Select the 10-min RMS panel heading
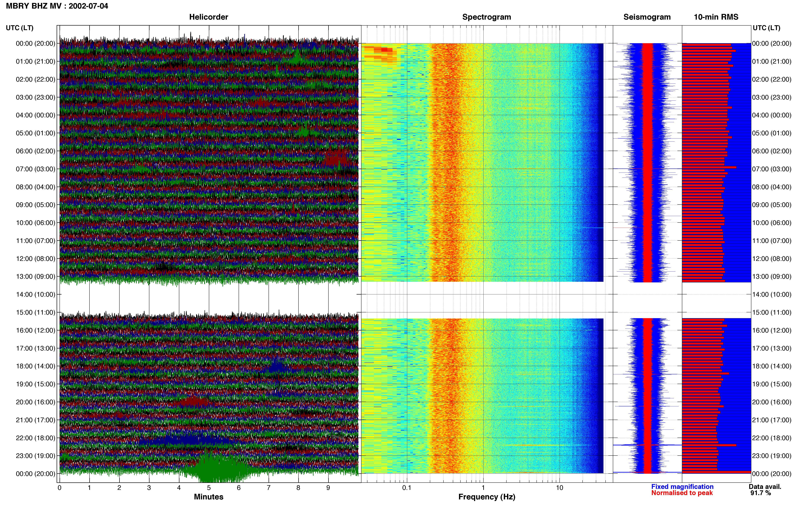 [x=716, y=17]
